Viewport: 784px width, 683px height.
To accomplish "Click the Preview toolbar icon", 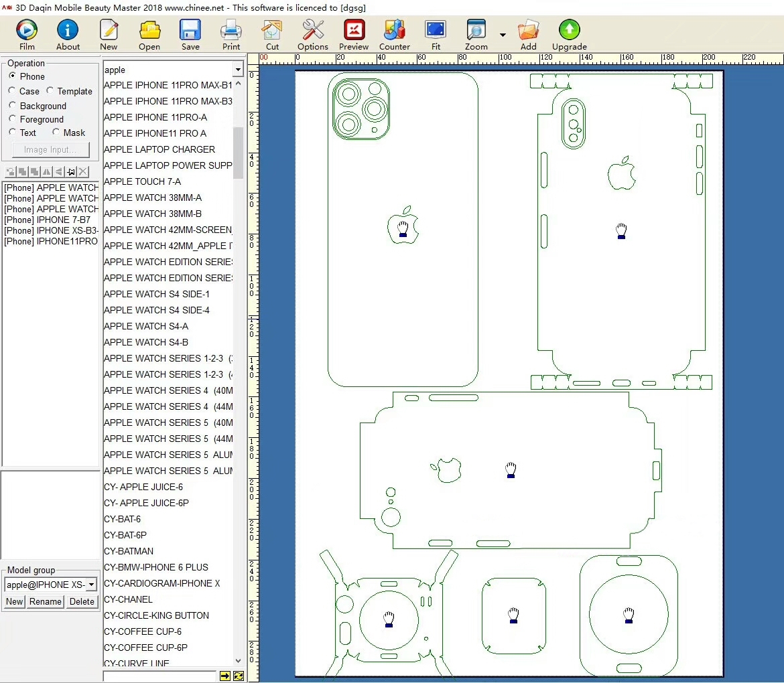I will pyautogui.click(x=354, y=34).
